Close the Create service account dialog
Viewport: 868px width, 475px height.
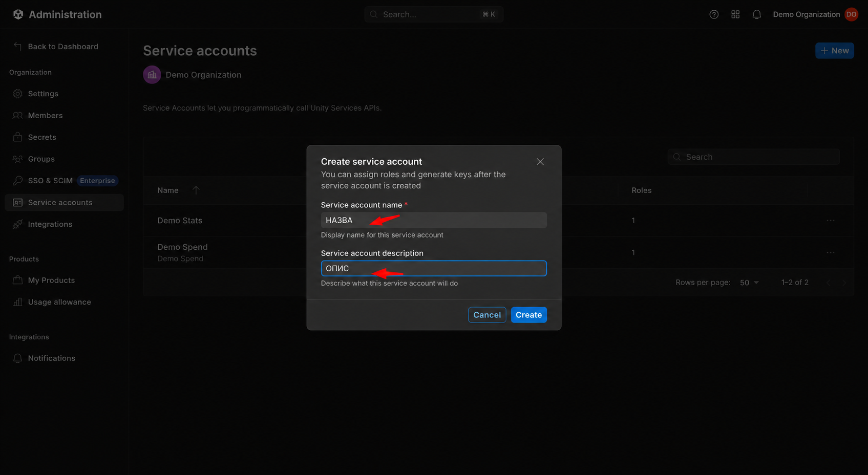coord(540,162)
